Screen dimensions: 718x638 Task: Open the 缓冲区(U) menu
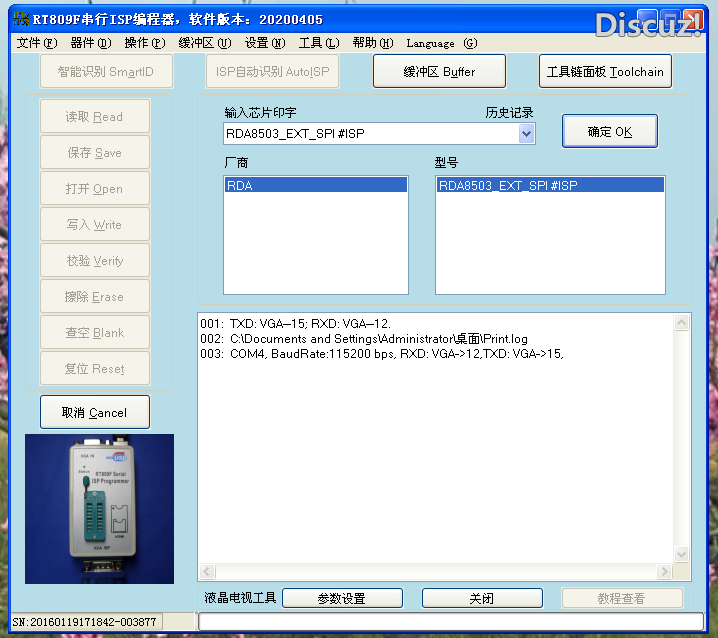[x=205, y=43]
